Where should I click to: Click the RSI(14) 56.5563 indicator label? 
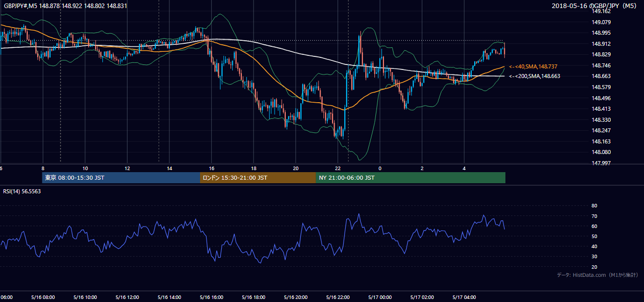point(22,191)
